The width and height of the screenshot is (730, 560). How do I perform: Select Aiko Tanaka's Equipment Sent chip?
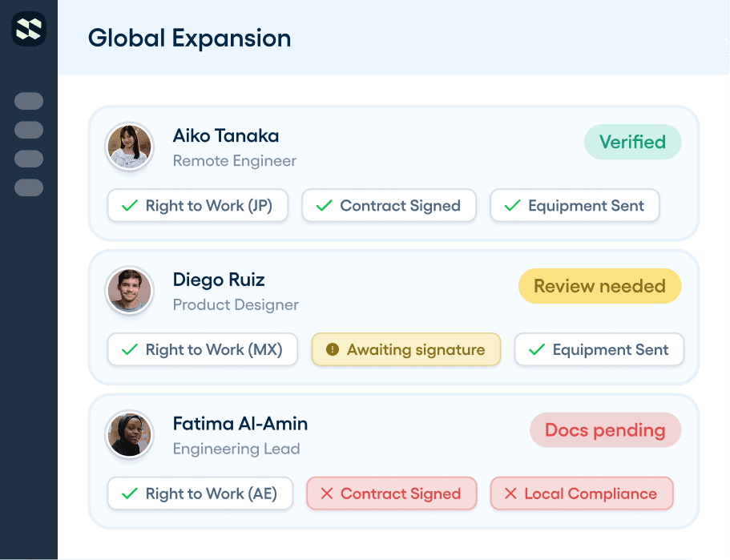(x=575, y=205)
